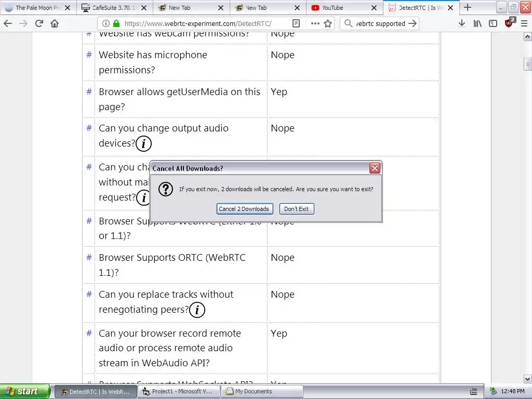This screenshot has width=532, height=399.
Task: Click # link for microphone permissions row
Action: [x=89, y=54]
